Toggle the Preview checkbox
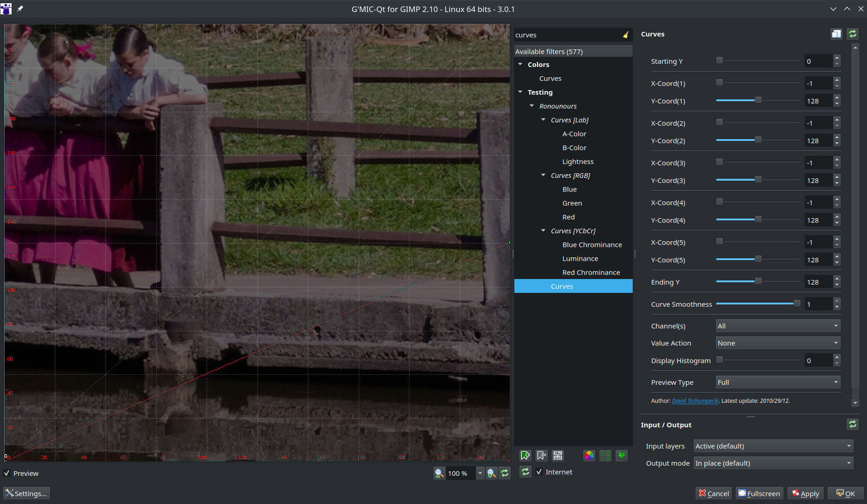 coord(7,473)
